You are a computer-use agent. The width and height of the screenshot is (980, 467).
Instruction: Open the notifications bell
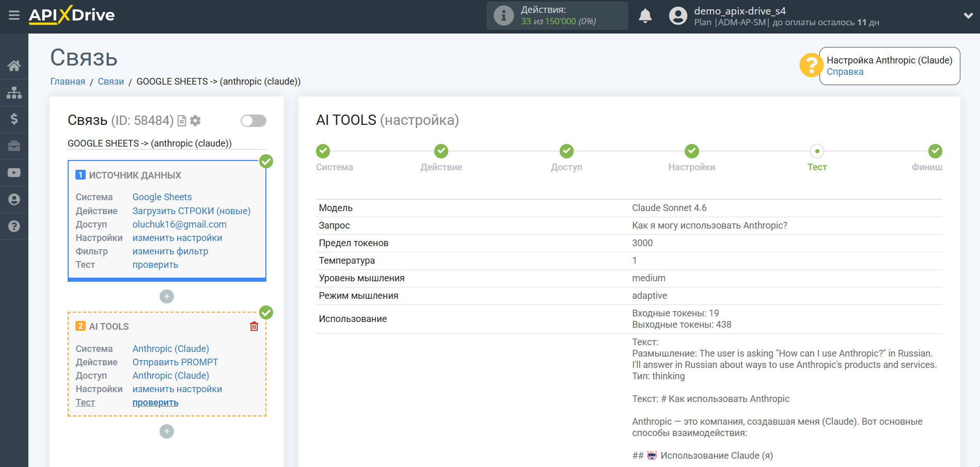pyautogui.click(x=645, y=16)
